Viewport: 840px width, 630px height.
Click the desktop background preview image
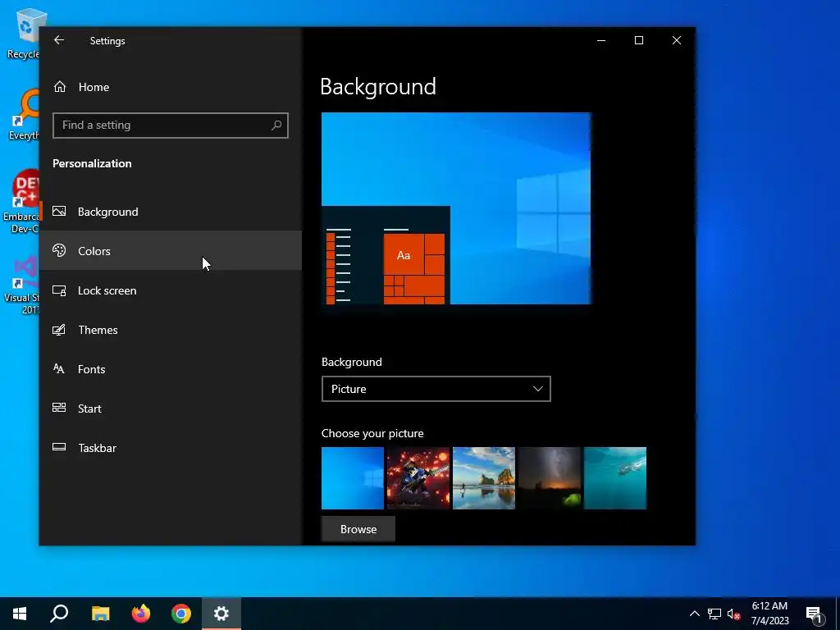point(456,208)
